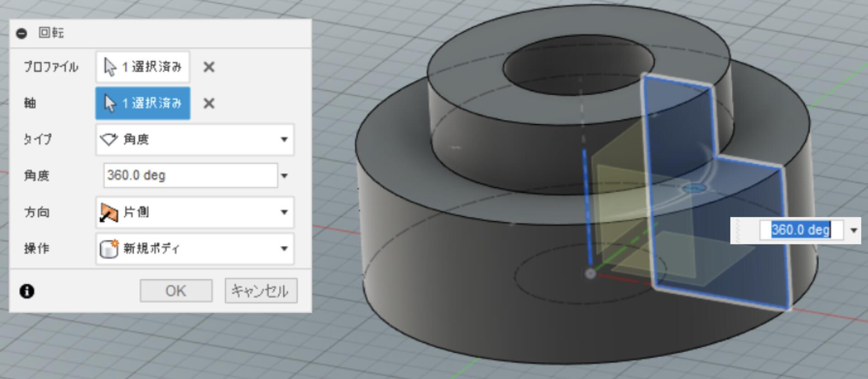Open the タイプ dropdown showing 角度
Image resolution: width=868 pixels, height=379 pixels.
[x=195, y=139]
